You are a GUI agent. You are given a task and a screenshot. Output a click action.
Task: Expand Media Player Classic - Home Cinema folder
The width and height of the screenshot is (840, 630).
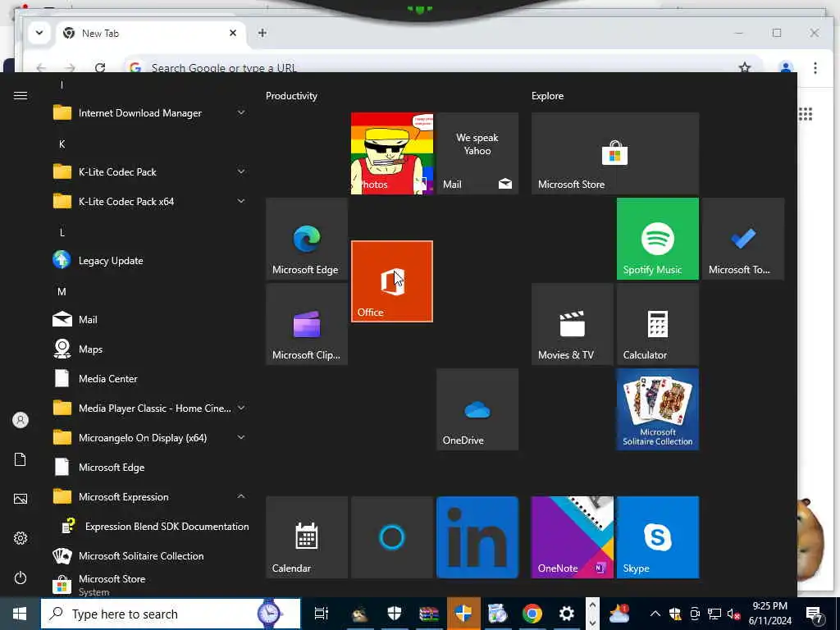pos(149,409)
